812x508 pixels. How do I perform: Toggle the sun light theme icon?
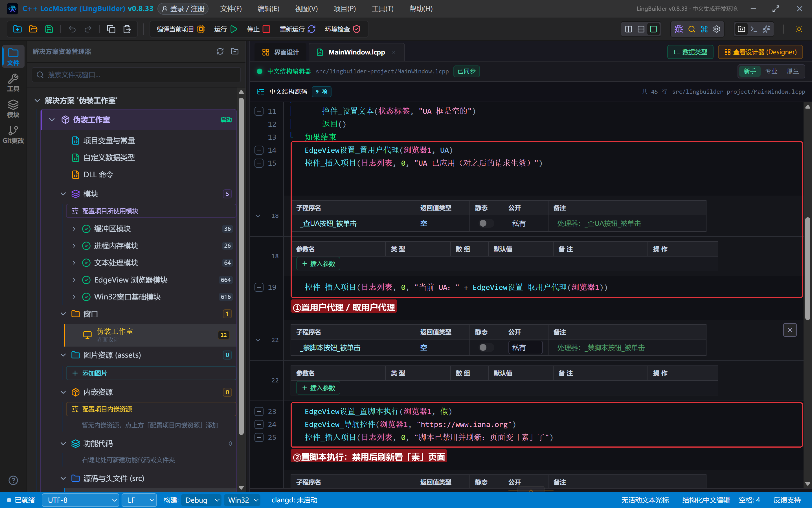point(799,29)
